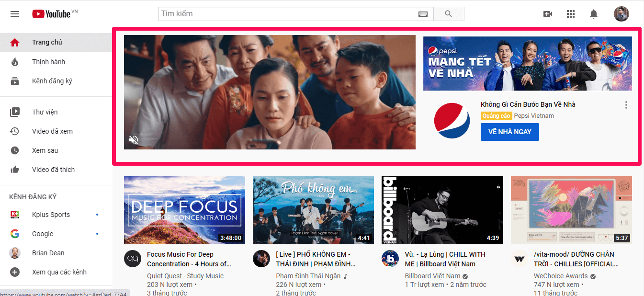Open the Deep Focus video thumbnail

[x=184, y=210]
